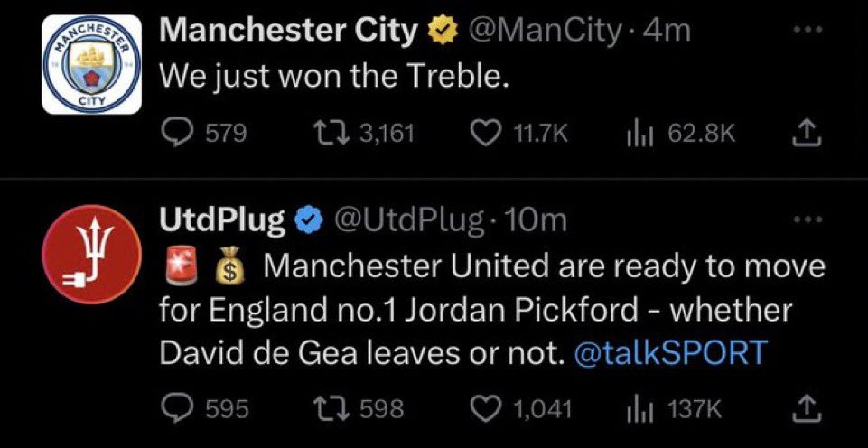
Task: Retweet the Manchester City Treble tweet
Action: tap(364, 134)
